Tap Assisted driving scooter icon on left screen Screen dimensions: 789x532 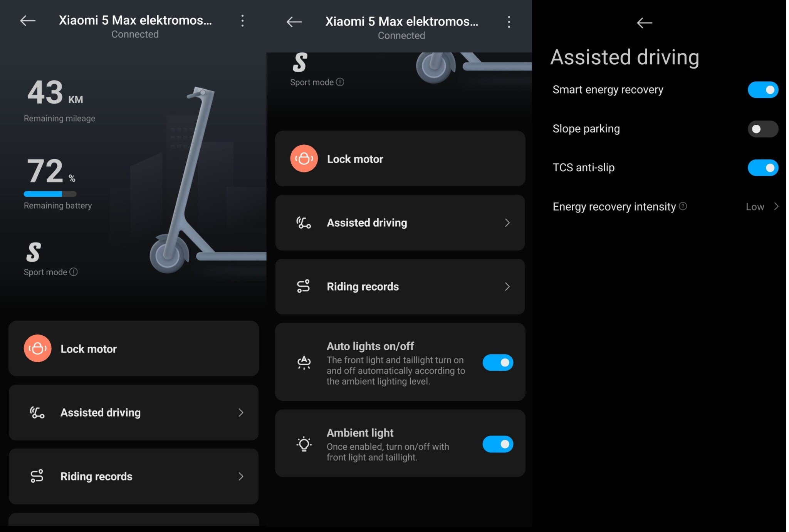click(x=37, y=413)
